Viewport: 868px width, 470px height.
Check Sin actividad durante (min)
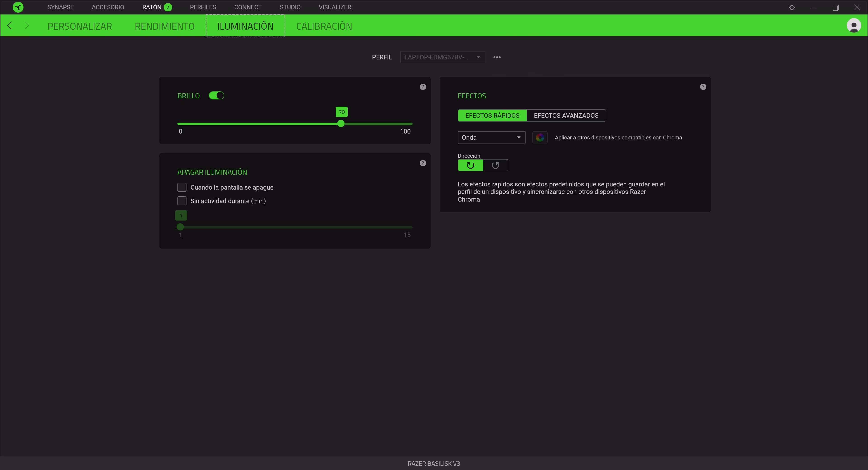[x=182, y=201]
